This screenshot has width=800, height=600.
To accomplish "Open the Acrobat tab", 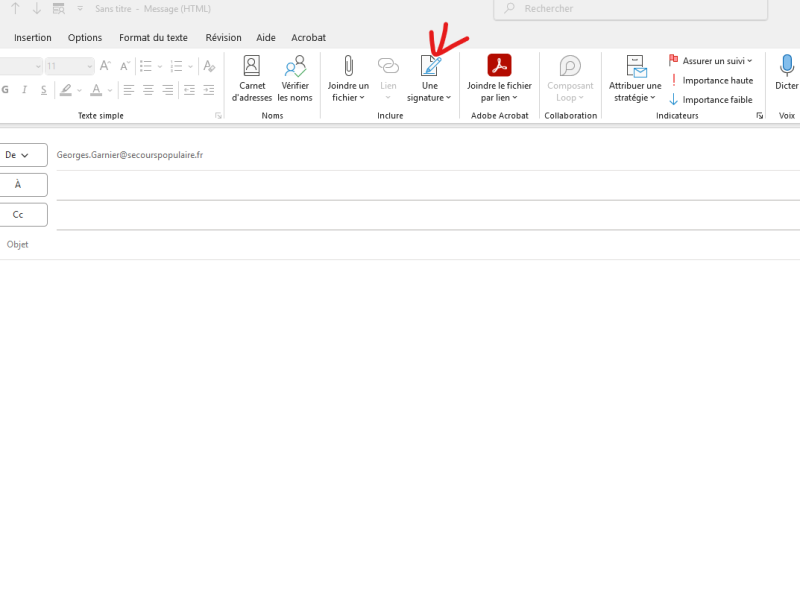I will (308, 38).
